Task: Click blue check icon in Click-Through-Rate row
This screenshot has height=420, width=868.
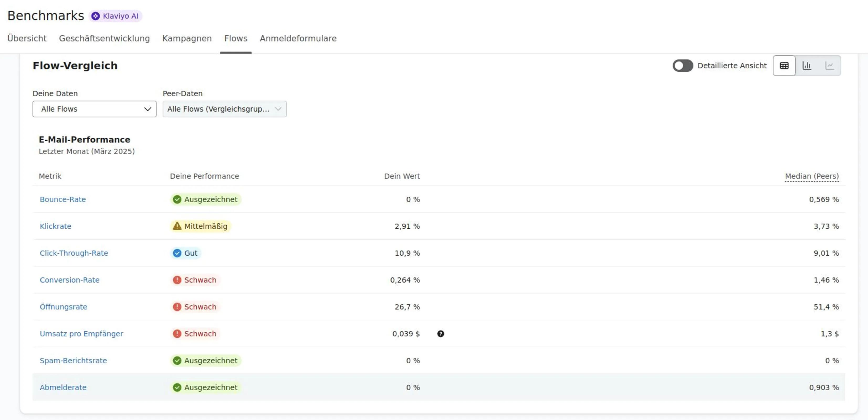Action: pyautogui.click(x=177, y=253)
